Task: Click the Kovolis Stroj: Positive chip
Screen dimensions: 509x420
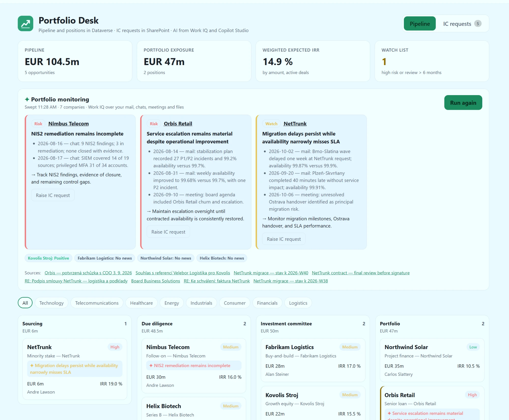Action: [x=48, y=258]
